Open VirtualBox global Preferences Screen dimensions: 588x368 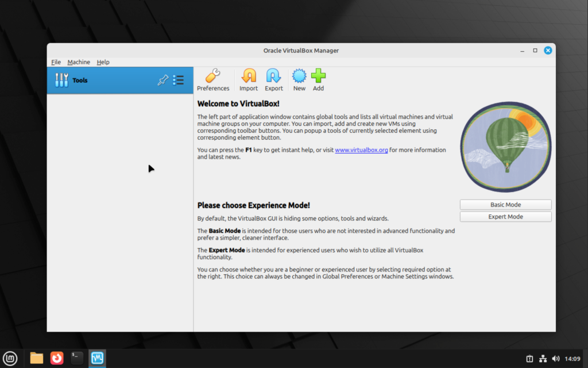click(x=213, y=79)
